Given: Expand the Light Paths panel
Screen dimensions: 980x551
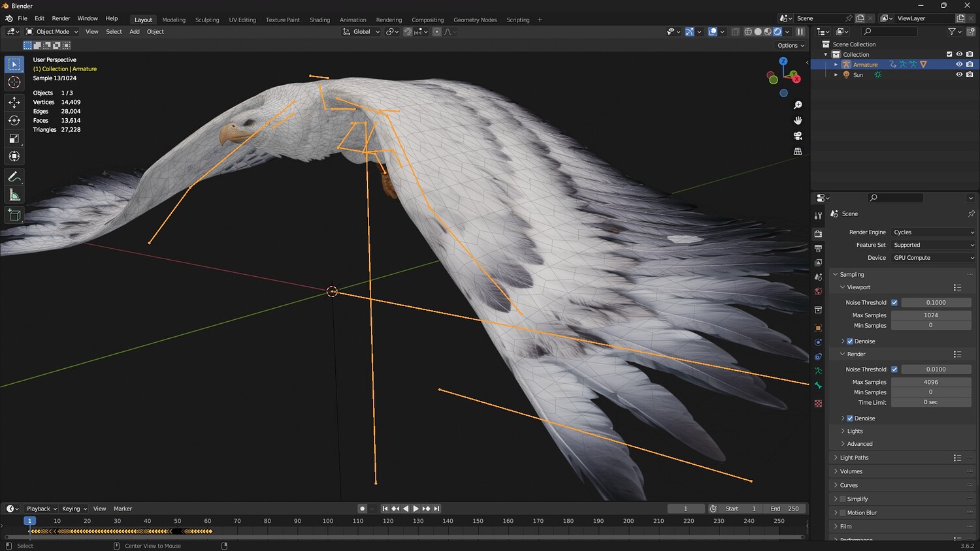Looking at the screenshot, I should [x=854, y=458].
